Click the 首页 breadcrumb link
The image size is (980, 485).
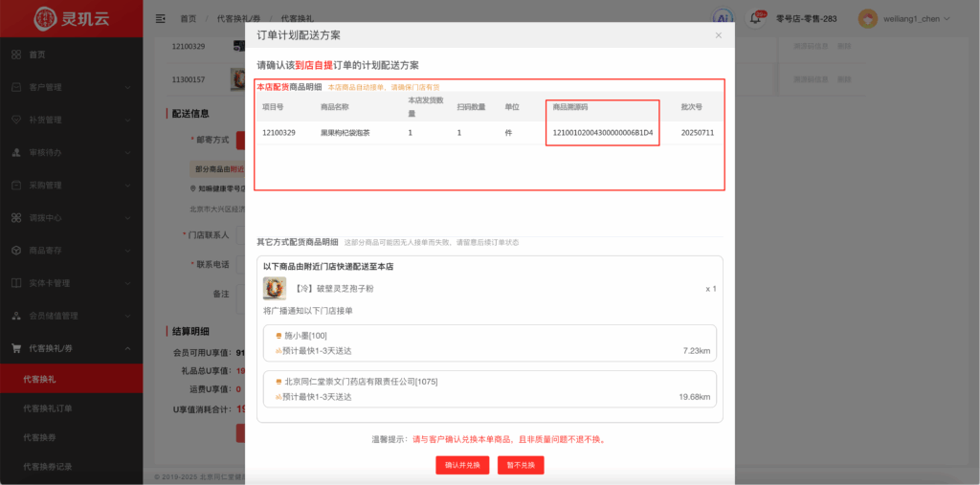[x=189, y=18]
